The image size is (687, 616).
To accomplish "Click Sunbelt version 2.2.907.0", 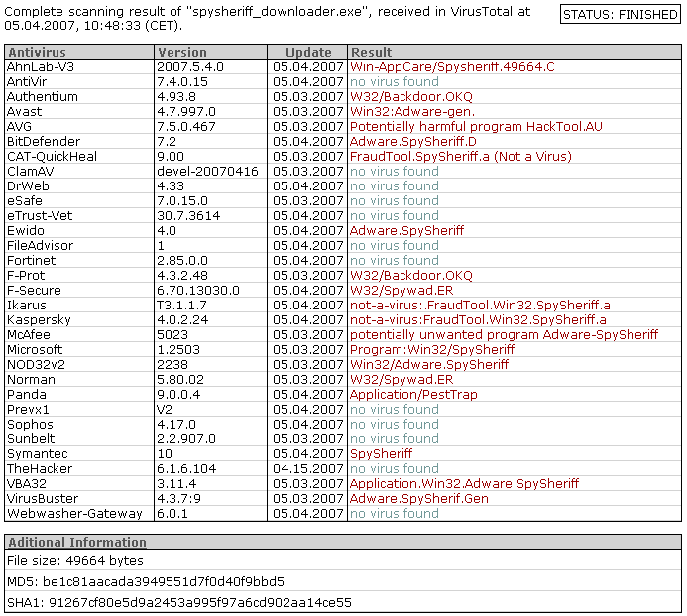I will pos(186,439).
